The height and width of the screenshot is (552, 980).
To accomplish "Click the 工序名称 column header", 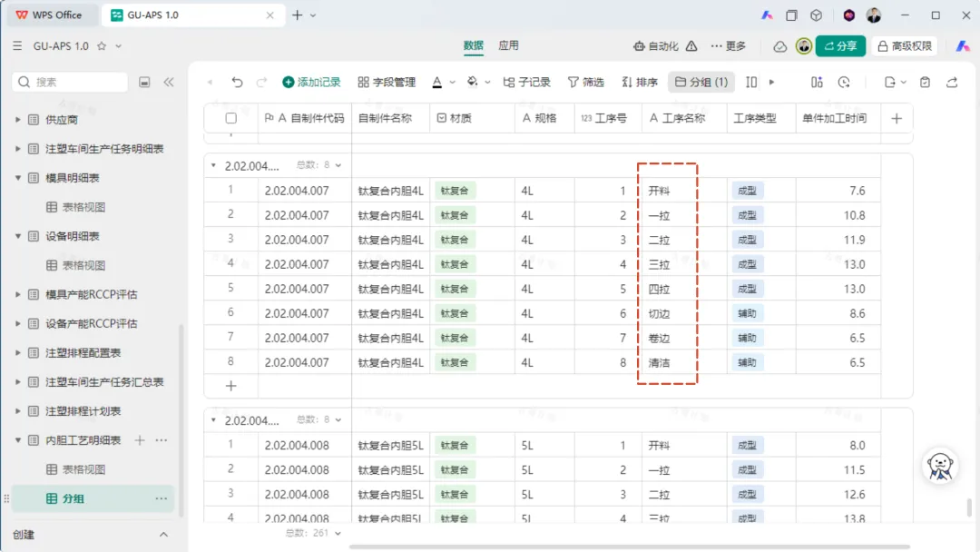I will point(684,118).
